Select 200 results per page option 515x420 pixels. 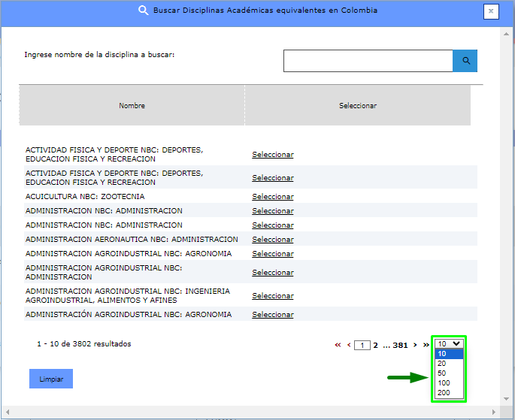point(444,393)
